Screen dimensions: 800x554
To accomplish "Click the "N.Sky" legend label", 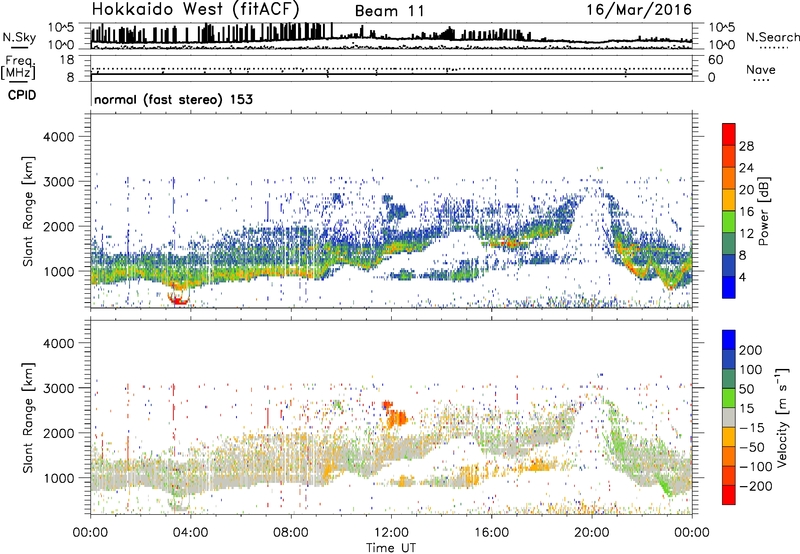I will tap(19, 37).
